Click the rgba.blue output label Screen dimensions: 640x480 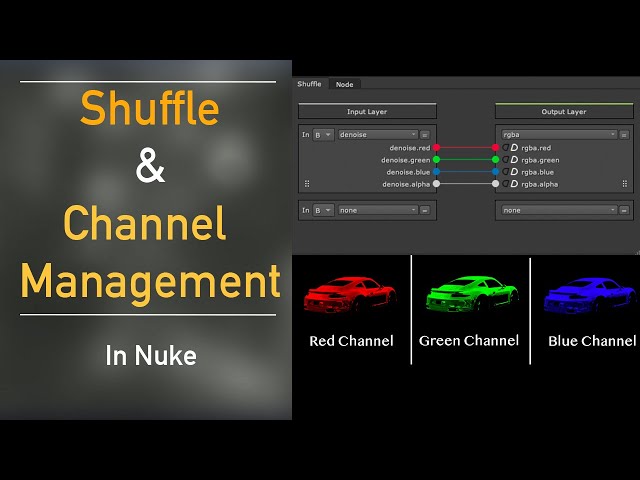pyautogui.click(x=537, y=172)
